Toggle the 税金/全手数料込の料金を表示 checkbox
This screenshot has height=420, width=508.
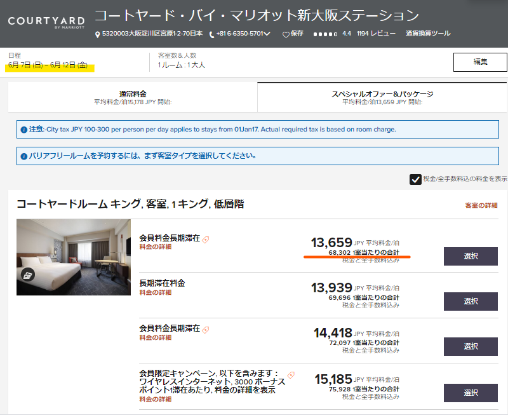coord(415,179)
